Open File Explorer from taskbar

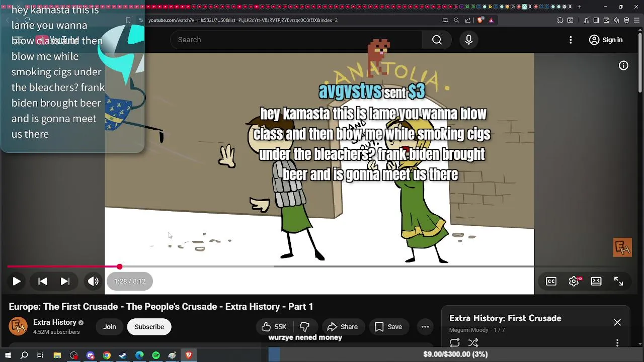pos(57,355)
